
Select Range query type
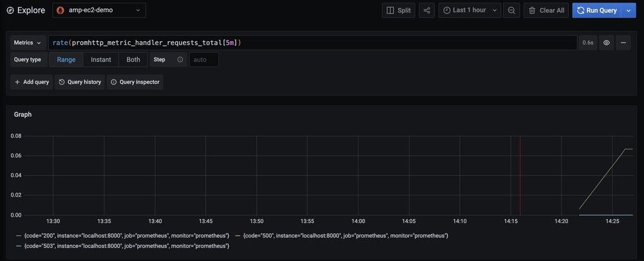[x=66, y=59]
